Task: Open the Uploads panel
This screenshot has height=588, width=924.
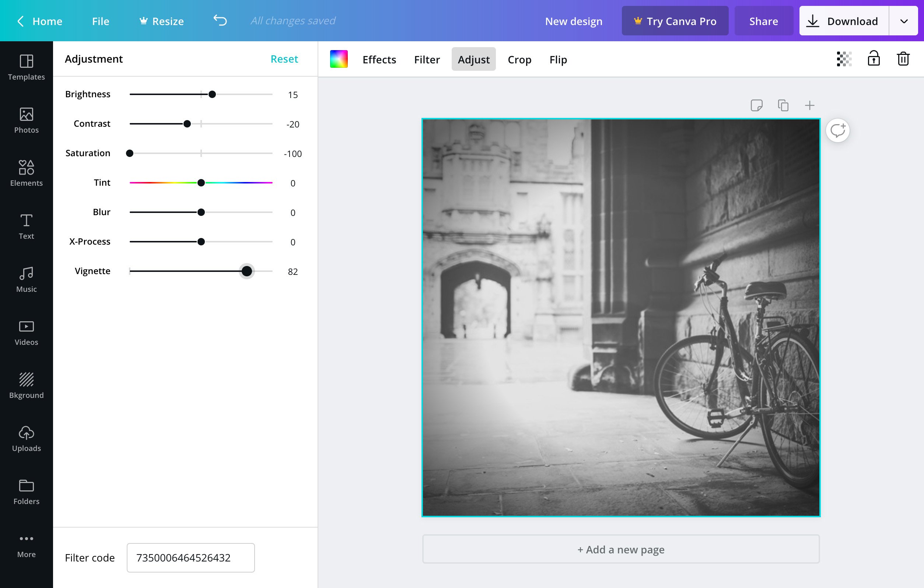Action: pyautogui.click(x=26, y=438)
